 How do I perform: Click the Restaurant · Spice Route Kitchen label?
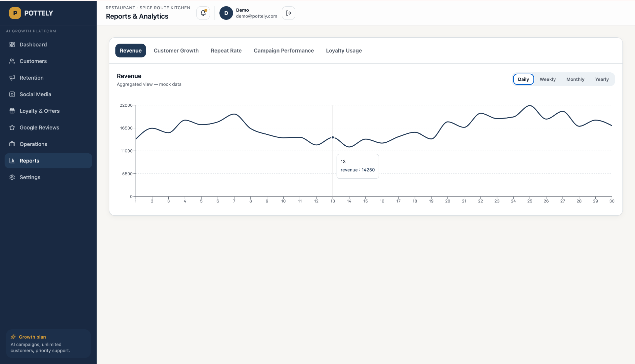point(148,8)
